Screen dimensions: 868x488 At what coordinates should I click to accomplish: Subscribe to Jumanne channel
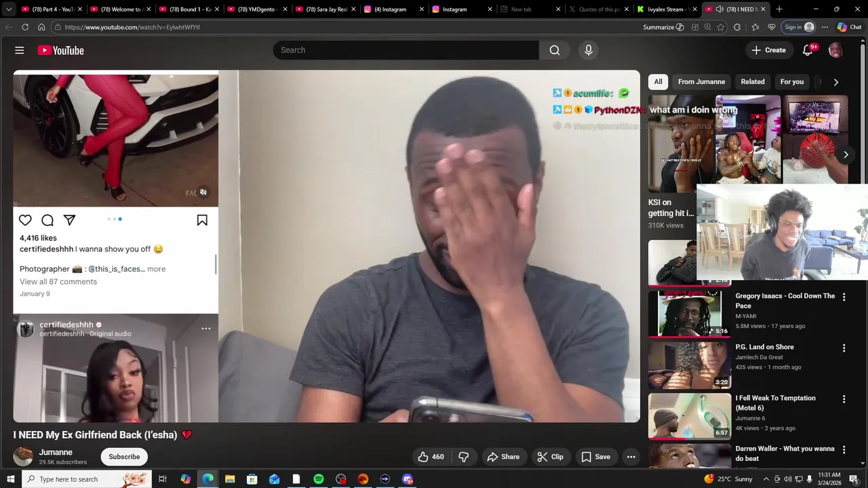tap(124, 457)
